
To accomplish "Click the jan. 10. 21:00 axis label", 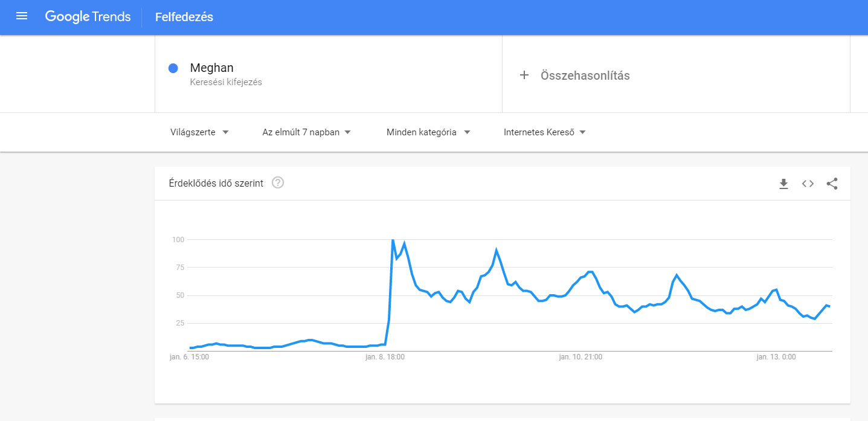I will [580, 357].
